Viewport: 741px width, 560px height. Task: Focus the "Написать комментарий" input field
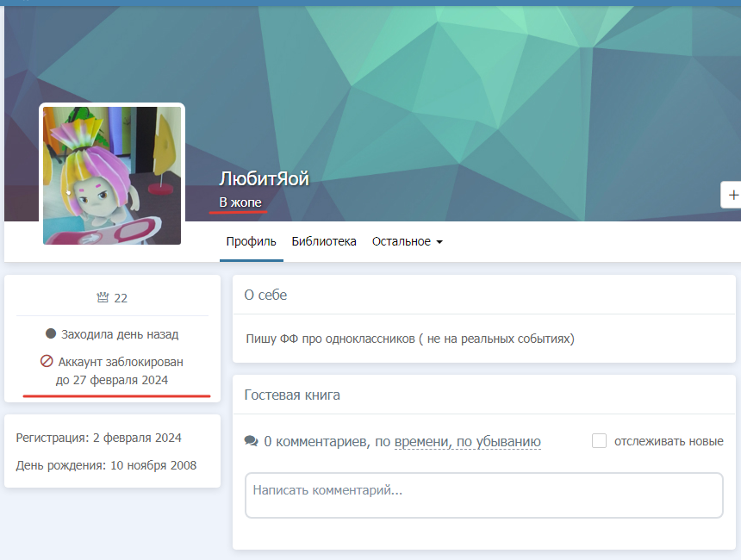[483, 495]
